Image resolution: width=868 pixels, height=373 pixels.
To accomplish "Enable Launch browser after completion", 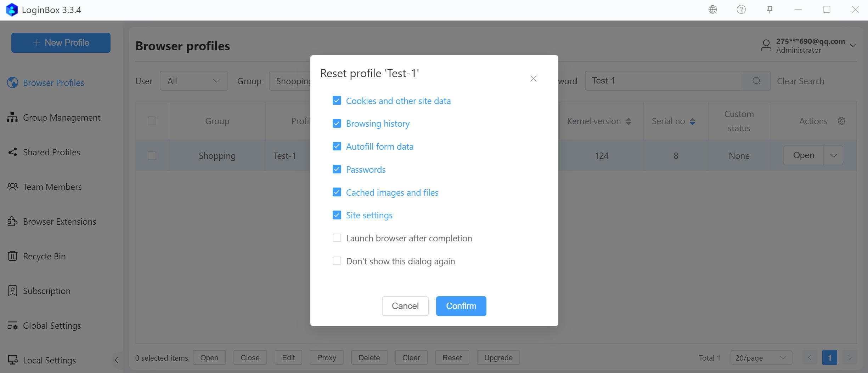I will tap(337, 238).
